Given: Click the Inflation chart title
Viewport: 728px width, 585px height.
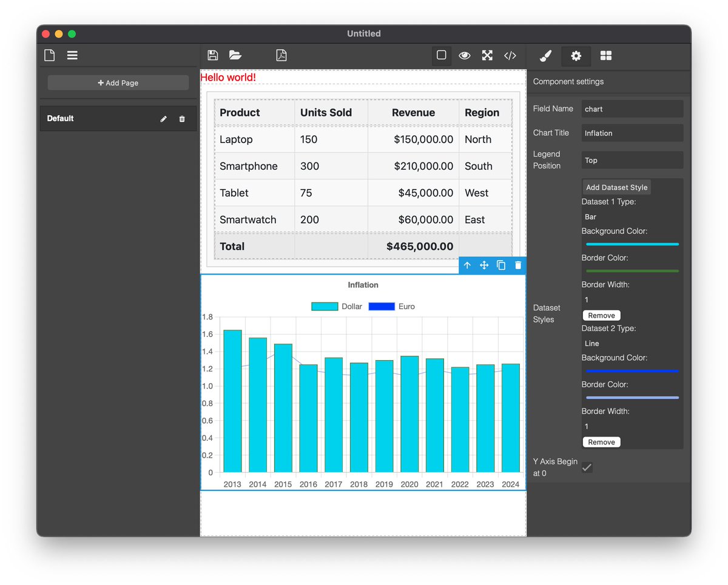Looking at the screenshot, I should pyautogui.click(x=363, y=285).
